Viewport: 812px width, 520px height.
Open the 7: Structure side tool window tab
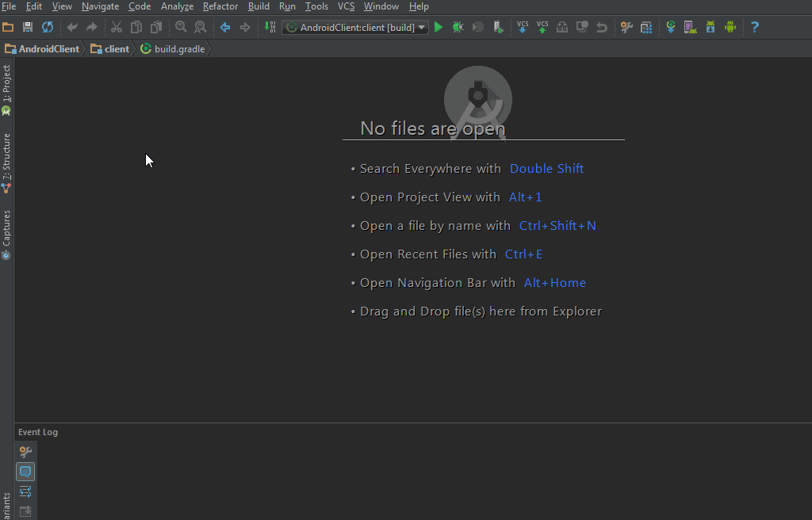coord(6,163)
